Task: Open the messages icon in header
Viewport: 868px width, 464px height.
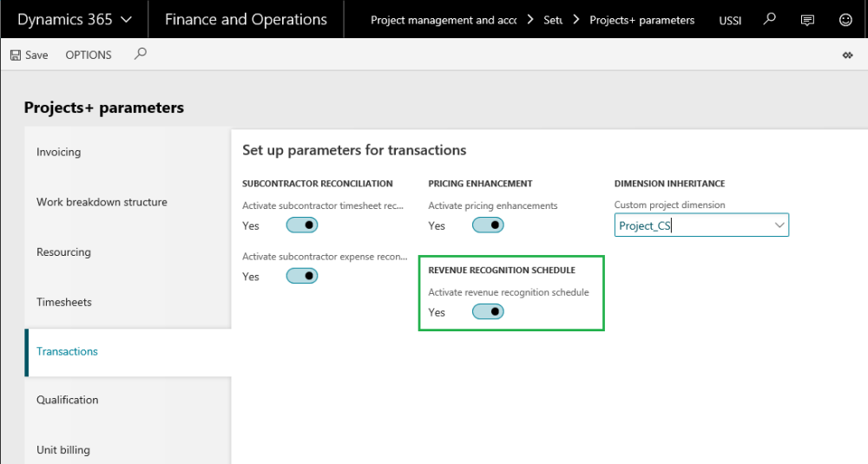Action: [x=807, y=19]
